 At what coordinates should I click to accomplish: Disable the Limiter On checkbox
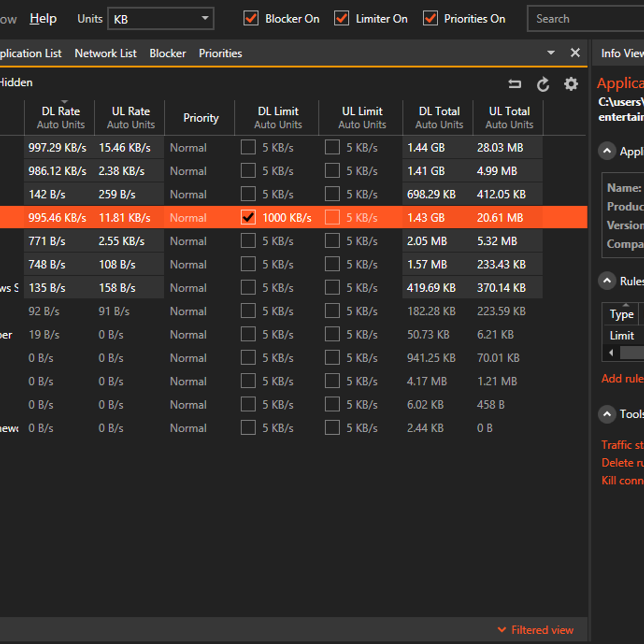[342, 19]
